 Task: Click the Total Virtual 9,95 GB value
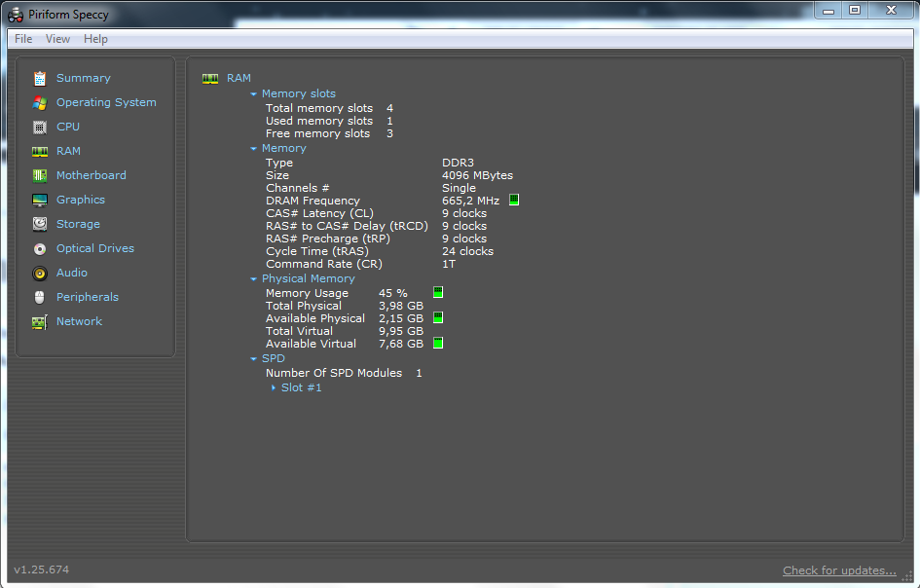(401, 331)
